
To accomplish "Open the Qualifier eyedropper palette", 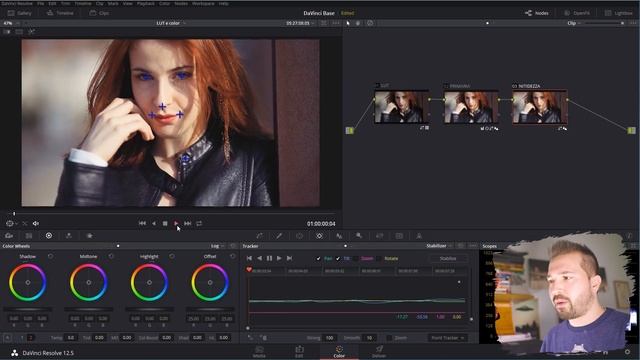I will pos(279,236).
